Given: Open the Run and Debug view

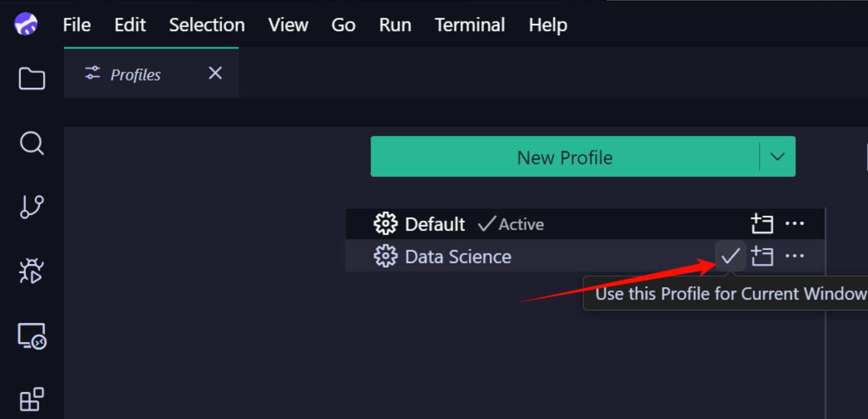Looking at the screenshot, I should point(32,271).
